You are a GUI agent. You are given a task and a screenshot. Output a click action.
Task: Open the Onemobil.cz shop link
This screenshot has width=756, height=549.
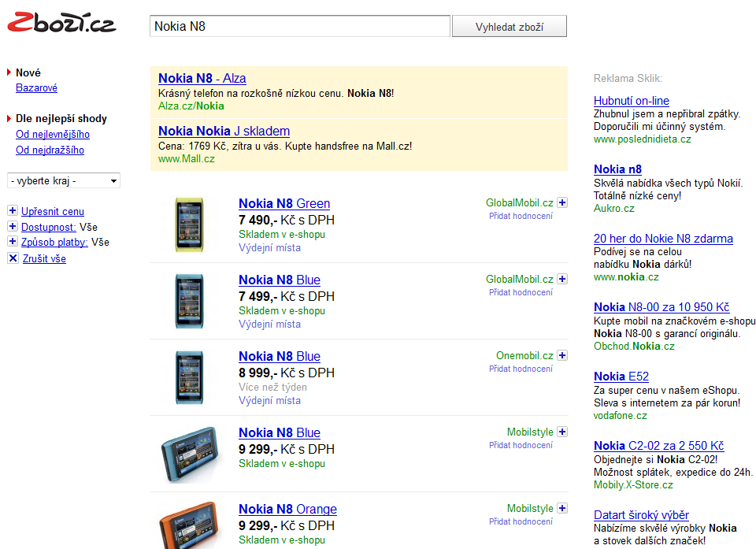click(524, 355)
